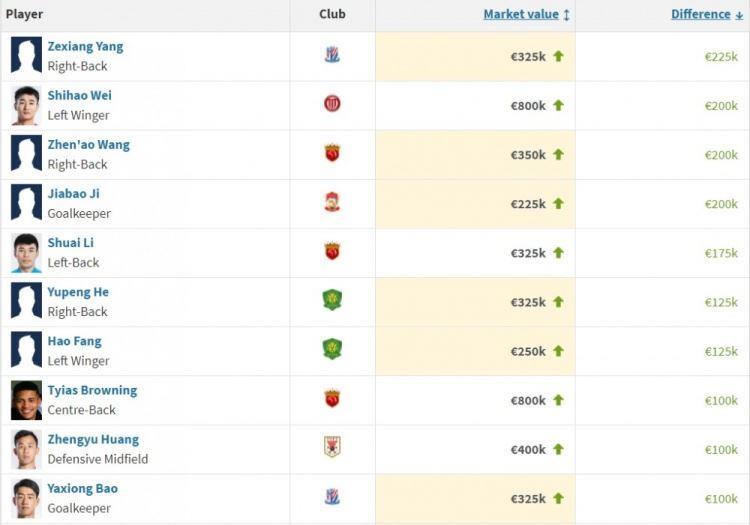Open Tyias Browning's player link
750x525 pixels.
[x=92, y=391]
